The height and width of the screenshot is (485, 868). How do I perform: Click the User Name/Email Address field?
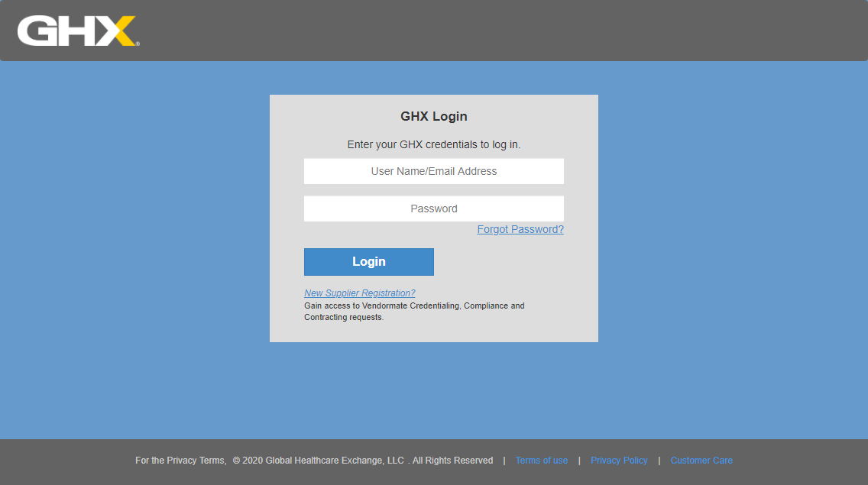click(433, 170)
